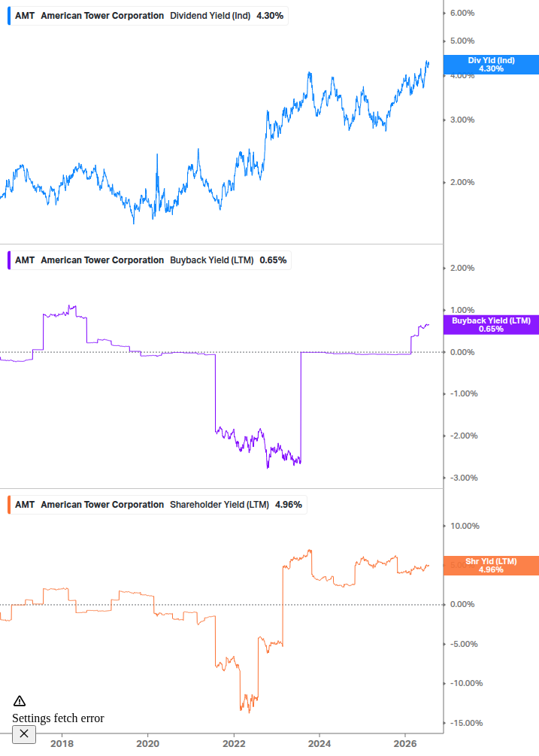Click the 4.30% value in dividend legend
The width and height of the screenshot is (539, 756).
270,16
